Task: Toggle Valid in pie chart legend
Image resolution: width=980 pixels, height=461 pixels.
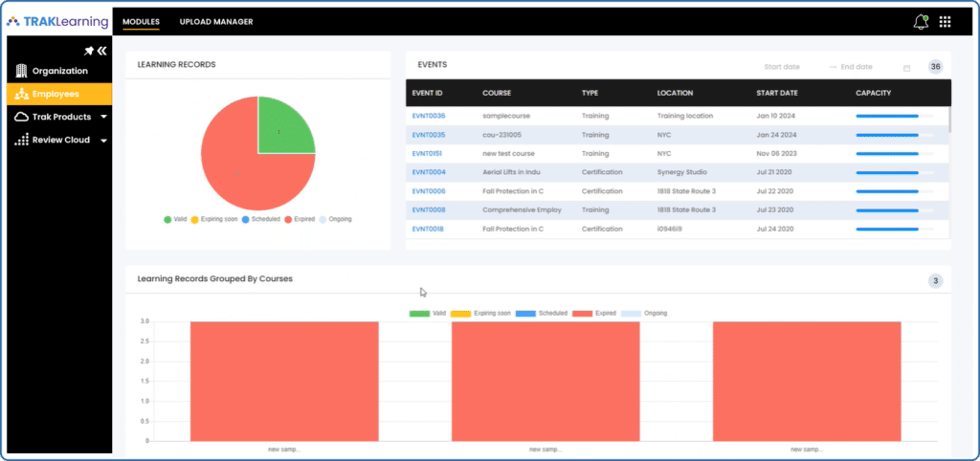Action: [x=175, y=219]
